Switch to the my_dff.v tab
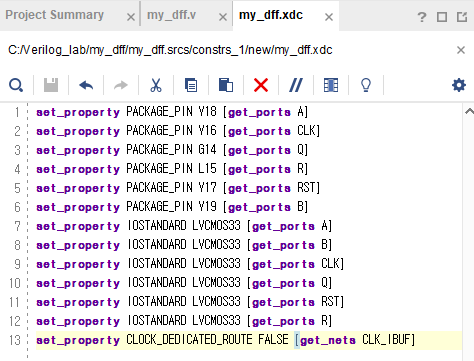 (171, 15)
